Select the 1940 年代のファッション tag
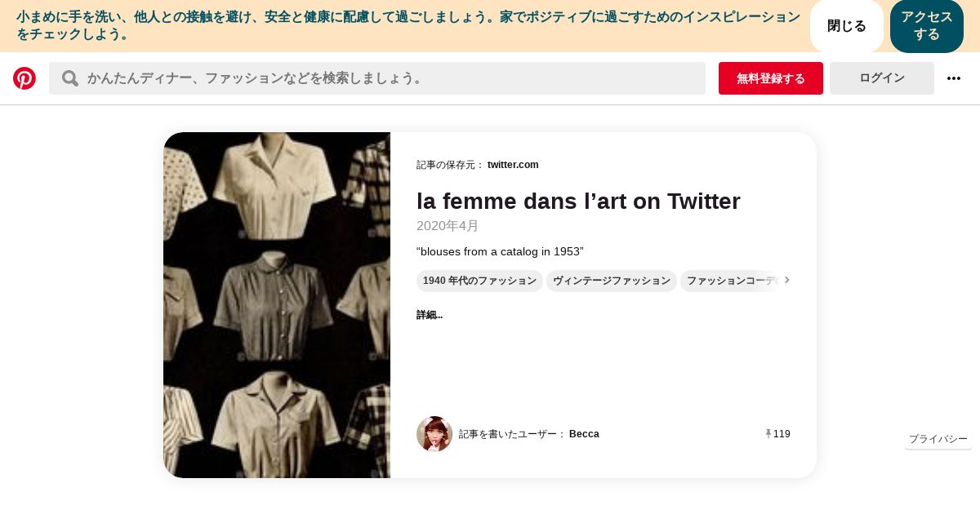This screenshot has width=980, height=514. coord(479,281)
